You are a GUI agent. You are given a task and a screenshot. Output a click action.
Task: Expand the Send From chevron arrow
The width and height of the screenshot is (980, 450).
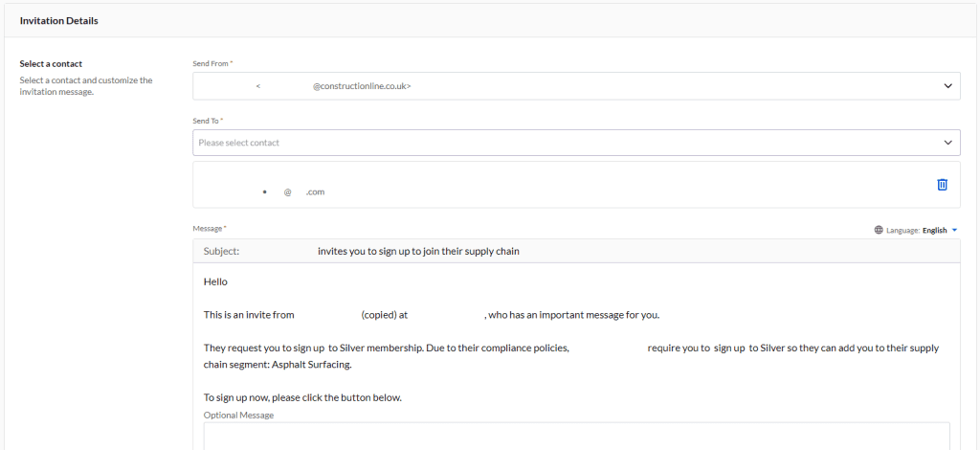point(947,85)
